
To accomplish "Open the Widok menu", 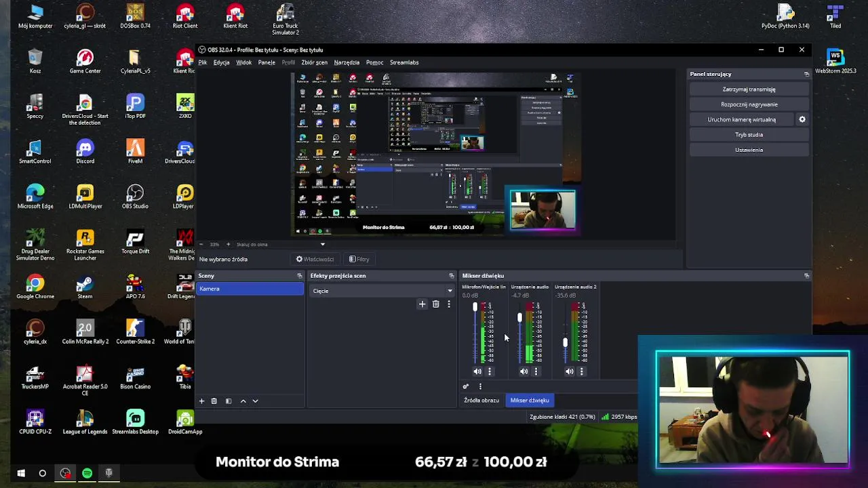I will pos(243,62).
